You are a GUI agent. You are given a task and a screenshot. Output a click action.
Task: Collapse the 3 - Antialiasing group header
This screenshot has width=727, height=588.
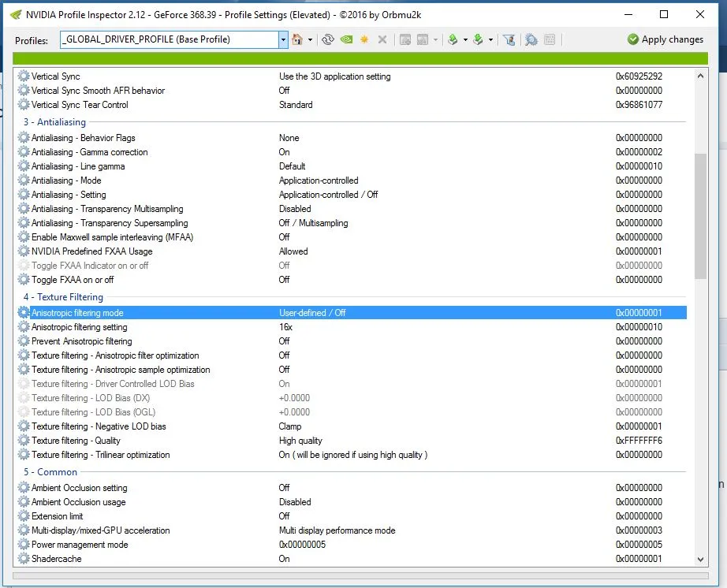click(x=54, y=122)
